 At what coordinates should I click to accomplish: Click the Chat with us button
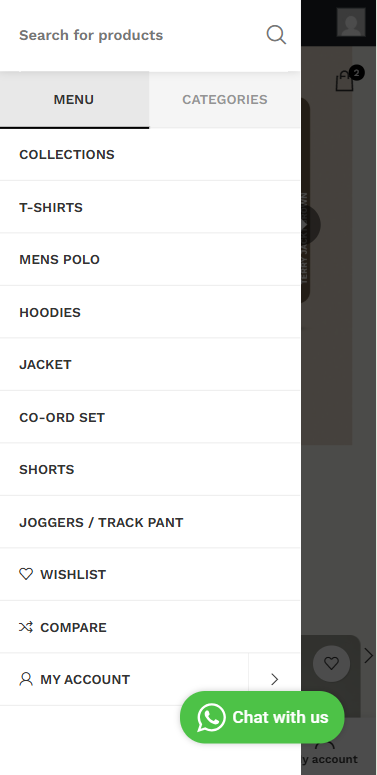[x=262, y=717]
